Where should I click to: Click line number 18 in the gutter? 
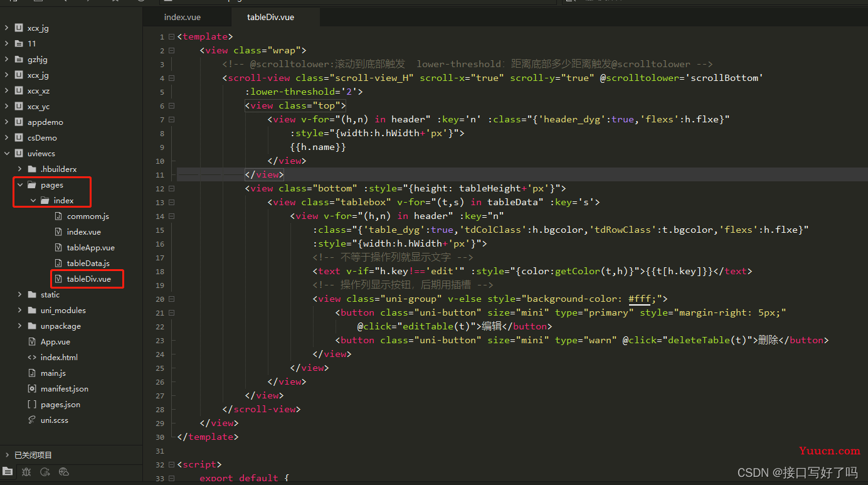pos(161,272)
